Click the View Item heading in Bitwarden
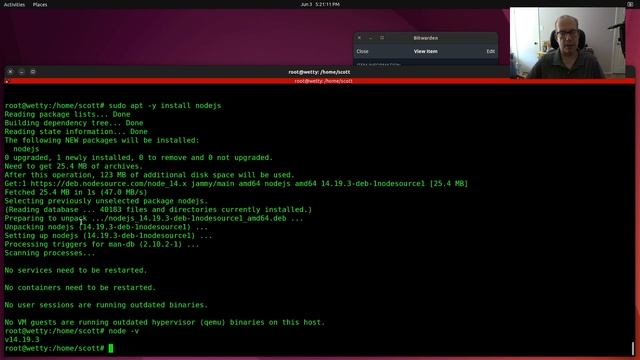 [x=426, y=51]
